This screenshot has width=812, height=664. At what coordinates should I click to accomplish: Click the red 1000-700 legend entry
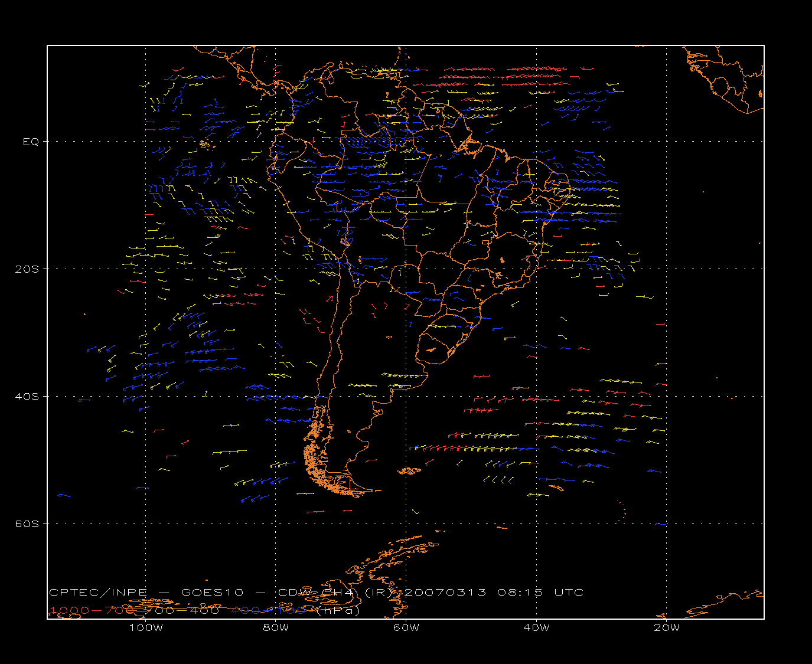93,610
